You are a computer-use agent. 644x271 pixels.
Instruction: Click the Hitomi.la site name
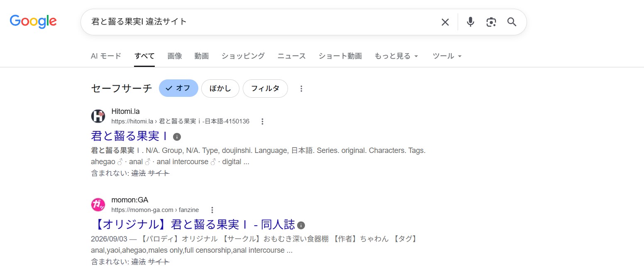126,111
